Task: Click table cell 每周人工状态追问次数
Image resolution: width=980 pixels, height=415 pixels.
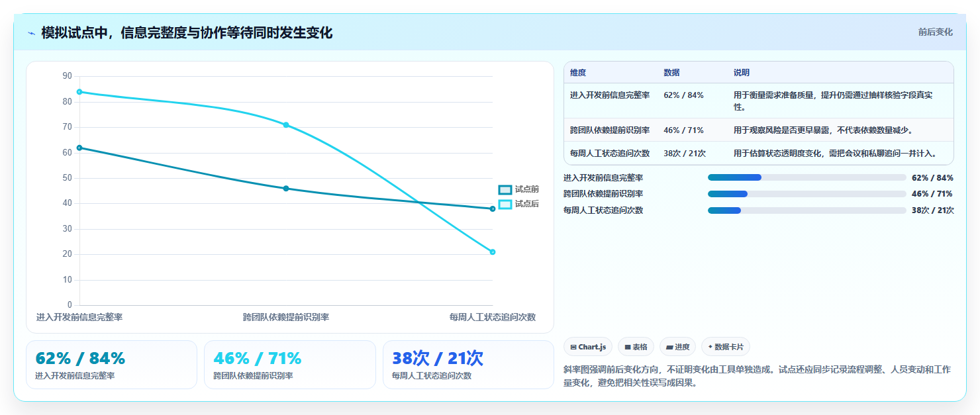Action: 610,154
